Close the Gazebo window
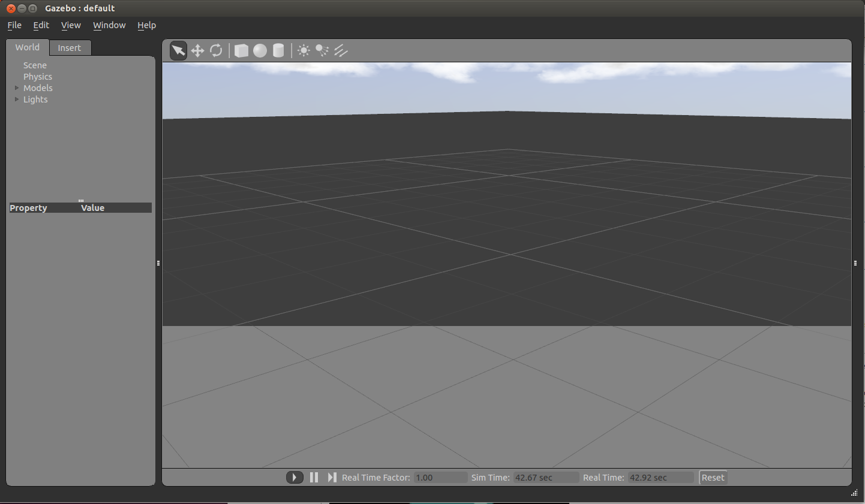The height and width of the screenshot is (504, 865). tap(11, 8)
